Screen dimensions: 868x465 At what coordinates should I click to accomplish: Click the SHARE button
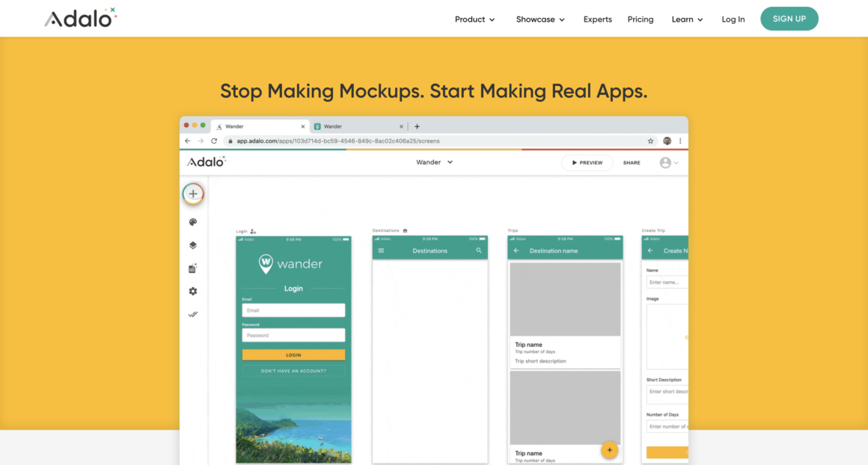[x=632, y=162]
